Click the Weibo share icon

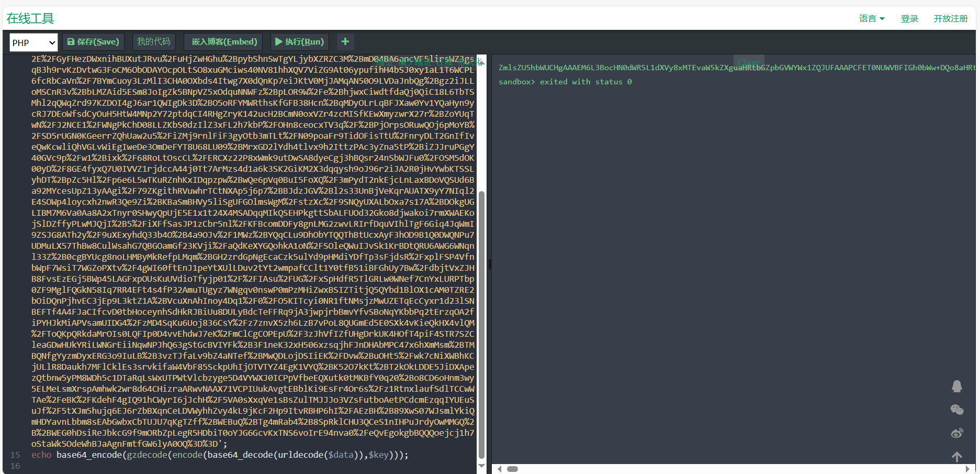tap(956, 433)
